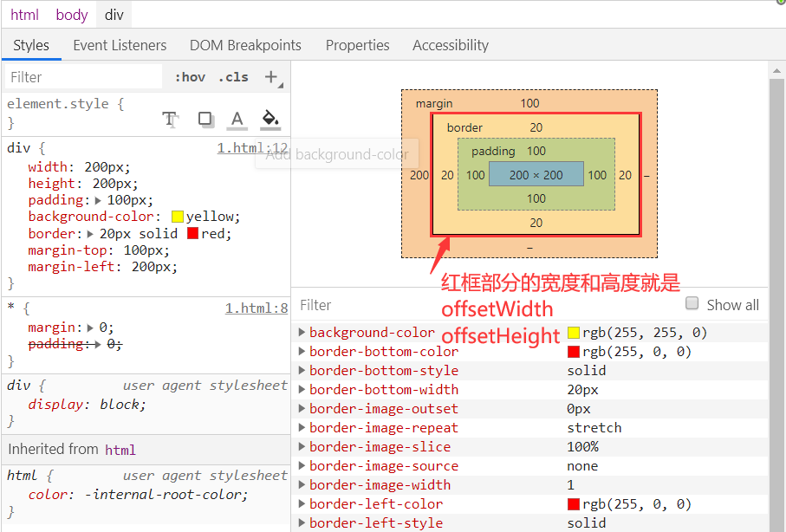The image size is (786, 532).
Task: Open the text color picker icon
Action: point(237,119)
